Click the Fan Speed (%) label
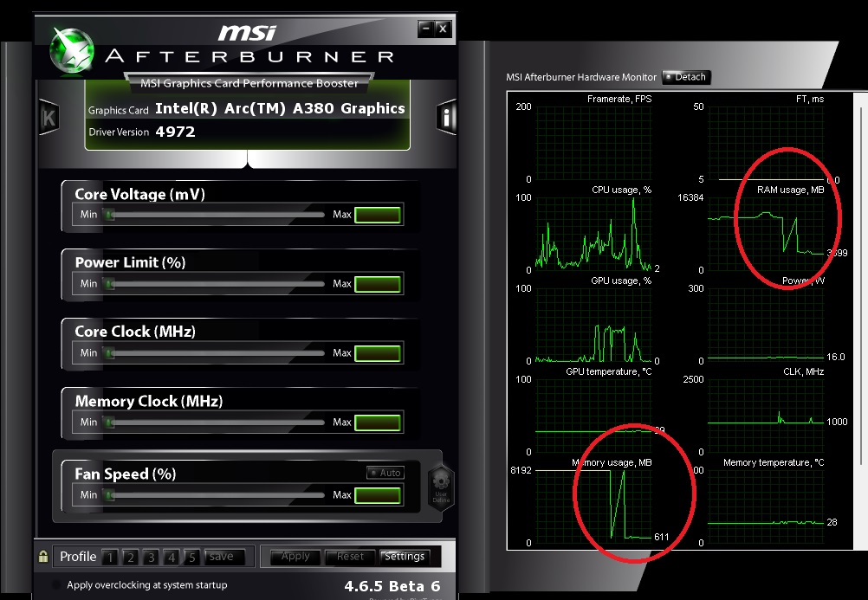The width and height of the screenshot is (868, 600). click(125, 474)
